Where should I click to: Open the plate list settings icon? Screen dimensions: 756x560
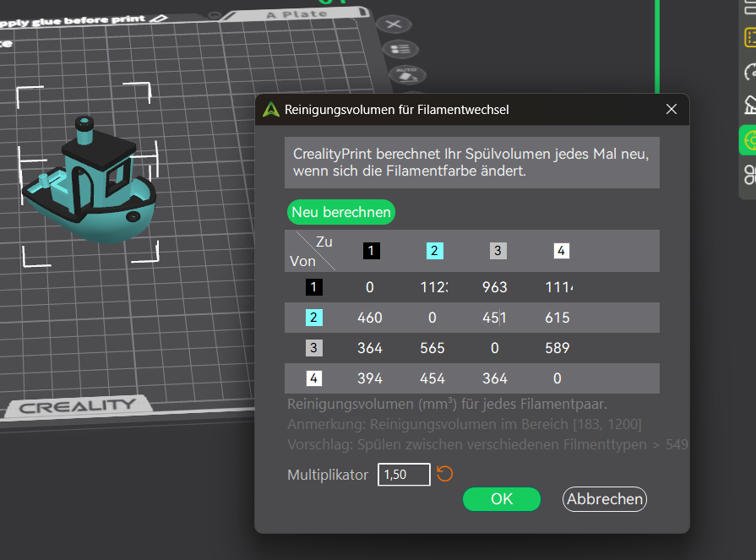click(400, 49)
